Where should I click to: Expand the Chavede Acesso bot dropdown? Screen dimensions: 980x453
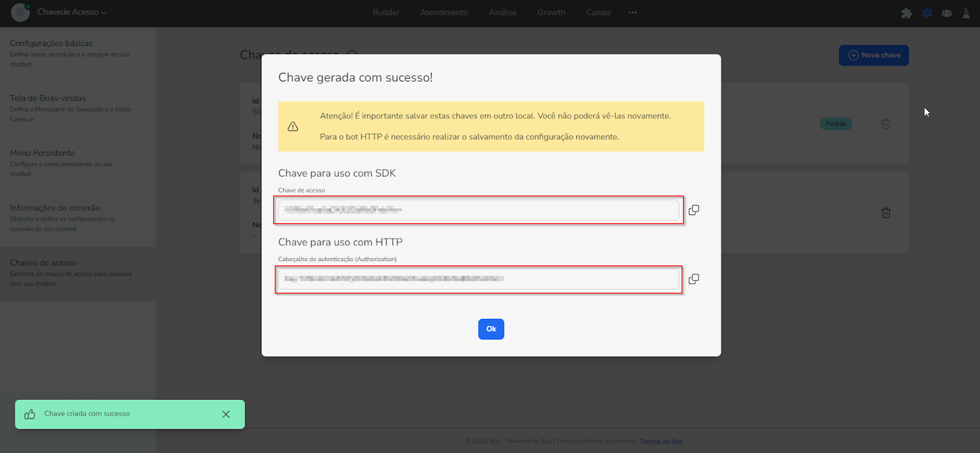point(72,12)
